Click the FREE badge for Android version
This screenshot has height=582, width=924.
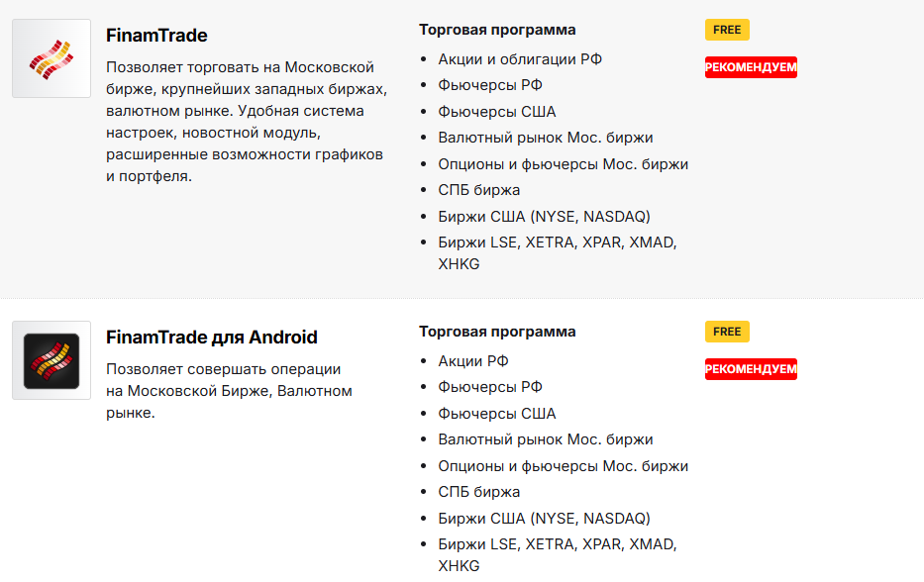click(727, 332)
